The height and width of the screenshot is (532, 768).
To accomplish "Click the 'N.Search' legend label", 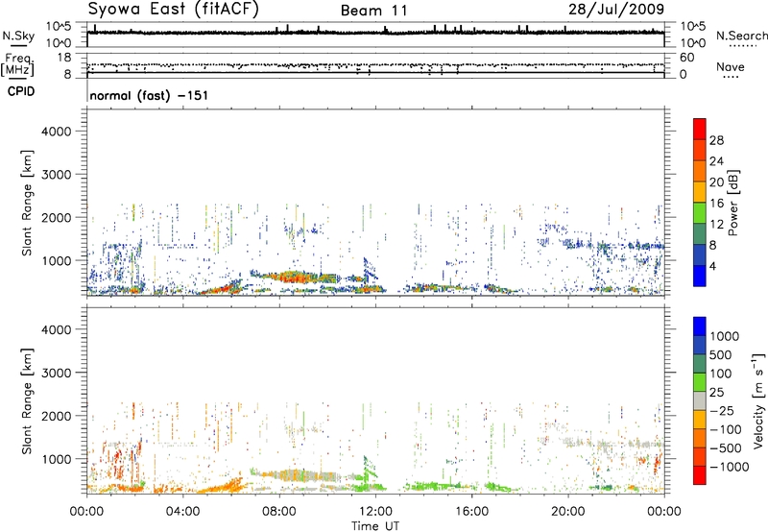I will pyautogui.click(x=741, y=36).
